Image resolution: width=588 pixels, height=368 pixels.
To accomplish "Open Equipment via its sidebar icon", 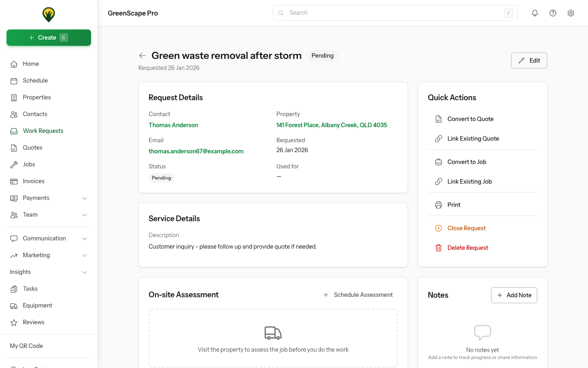I will (x=14, y=305).
